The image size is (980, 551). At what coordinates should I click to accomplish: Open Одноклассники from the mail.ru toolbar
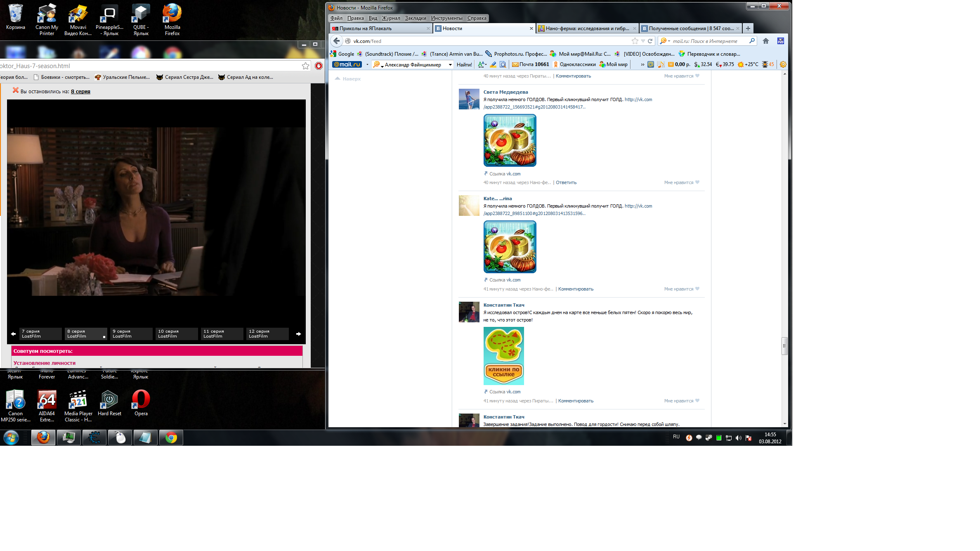coord(574,64)
